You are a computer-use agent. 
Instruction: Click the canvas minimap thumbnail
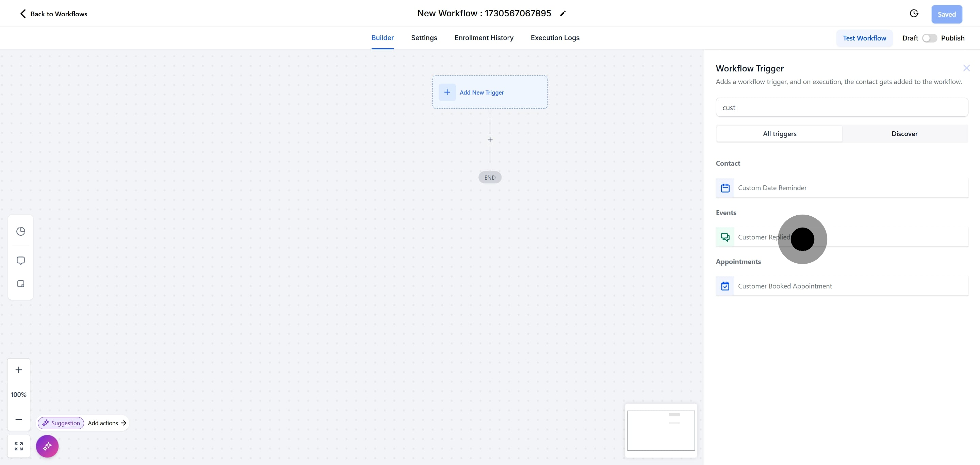tap(661, 430)
